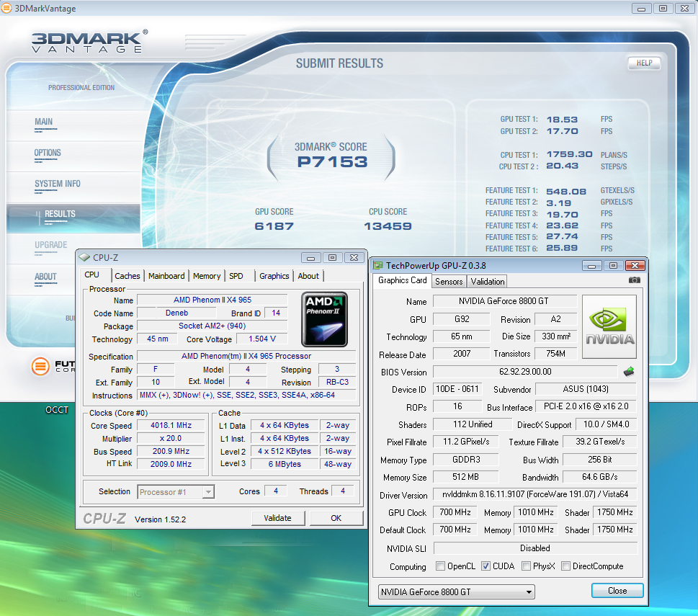Click the Code Name value Deneb
Image resolution: width=698 pixels, height=616 pixels.
pyautogui.click(x=176, y=313)
